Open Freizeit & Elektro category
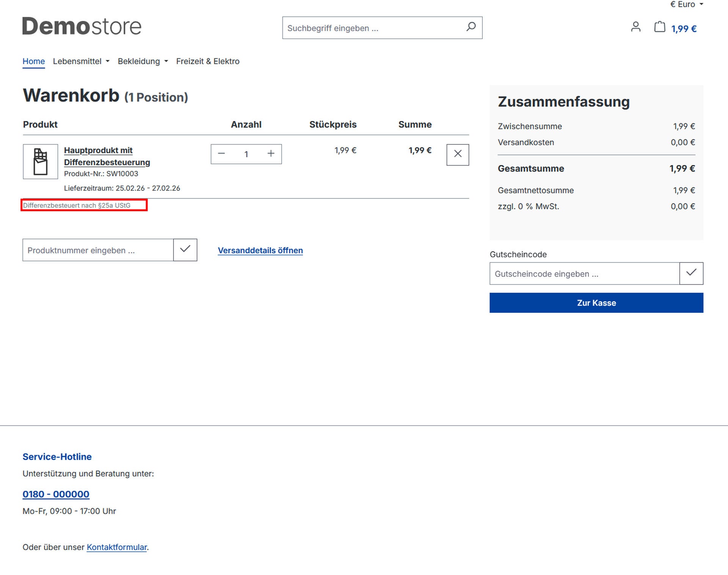The height and width of the screenshot is (575, 728). coord(208,61)
